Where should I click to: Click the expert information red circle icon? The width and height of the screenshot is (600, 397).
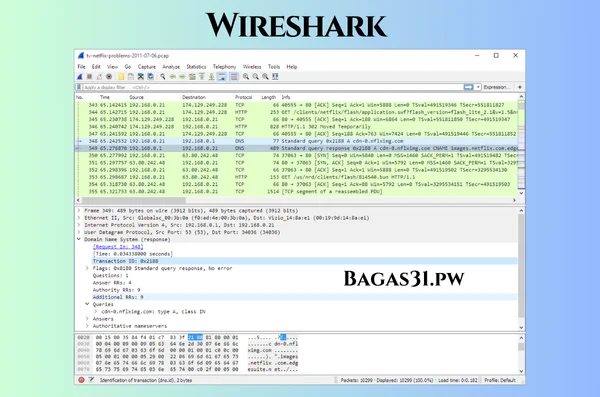(x=81, y=380)
